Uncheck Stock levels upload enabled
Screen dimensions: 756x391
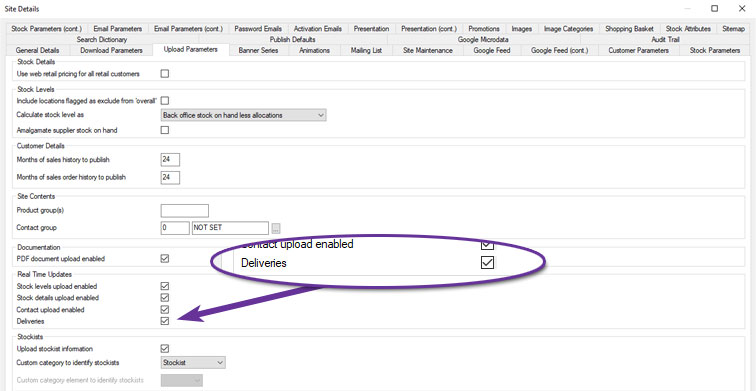pyautogui.click(x=165, y=286)
